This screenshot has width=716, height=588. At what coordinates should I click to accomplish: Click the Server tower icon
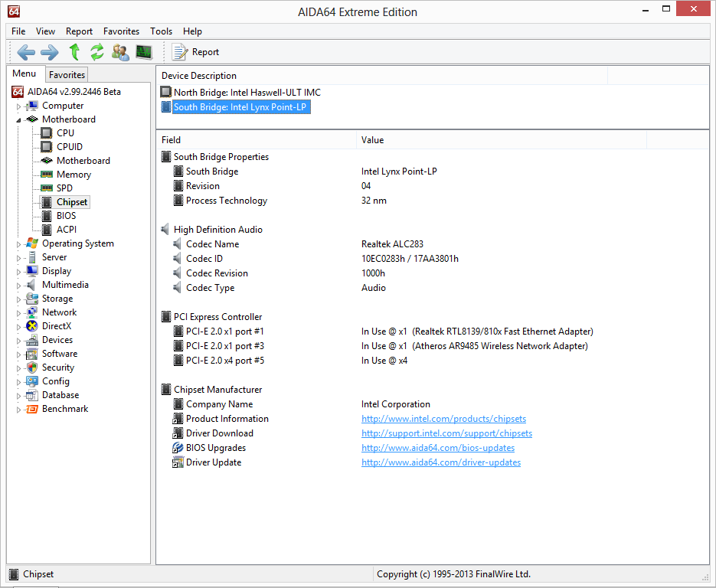32,257
